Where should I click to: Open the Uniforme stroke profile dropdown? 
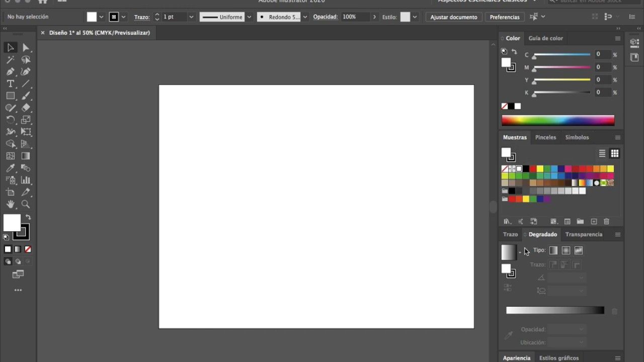click(249, 17)
